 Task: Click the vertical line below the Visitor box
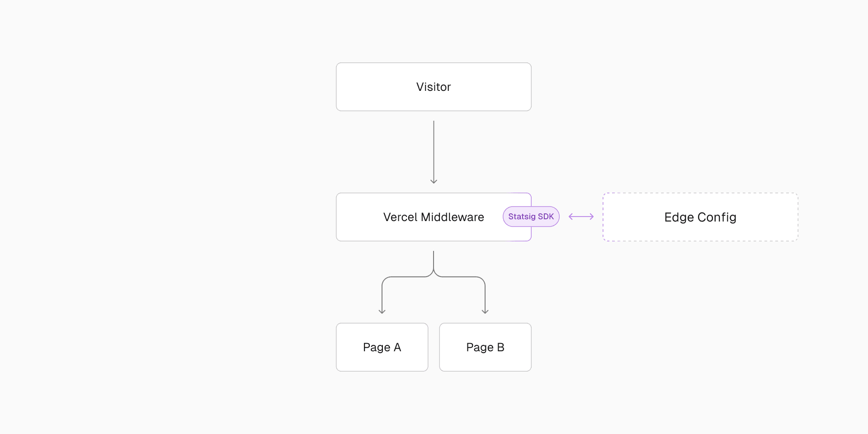pos(434,149)
